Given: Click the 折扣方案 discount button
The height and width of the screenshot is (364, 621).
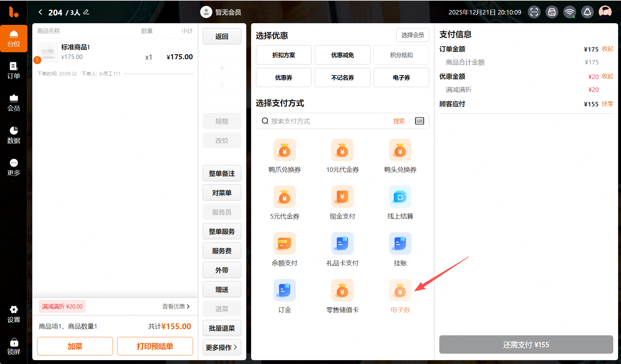Looking at the screenshot, I should (283, 55).
